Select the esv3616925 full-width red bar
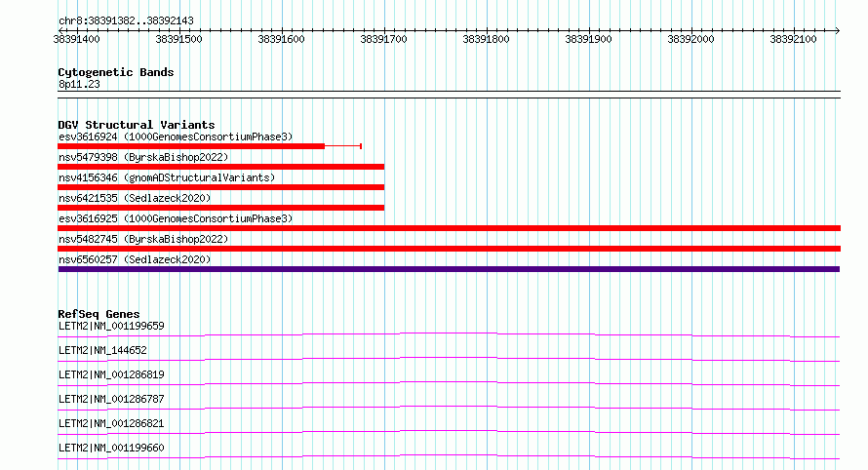 click(x=449, y=228)
